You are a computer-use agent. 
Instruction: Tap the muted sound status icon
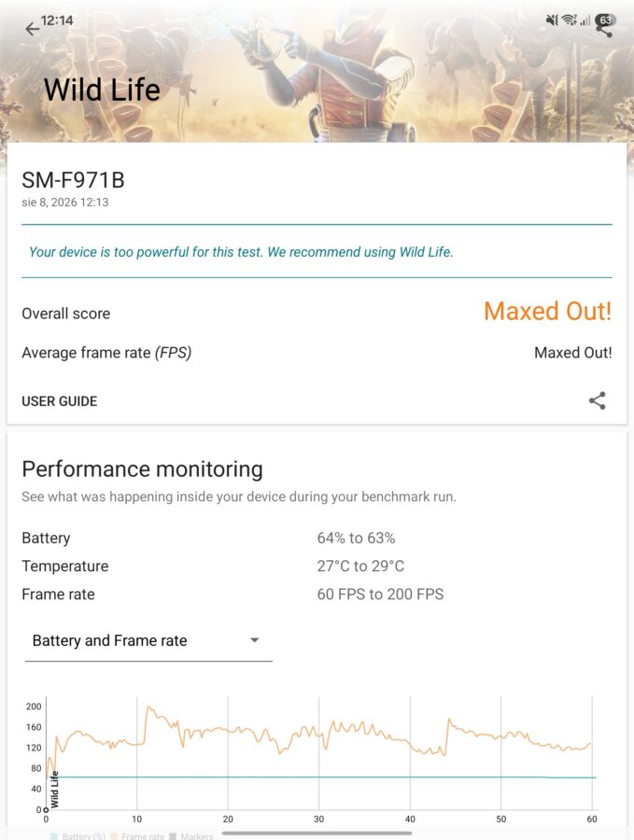pos(552,21)
